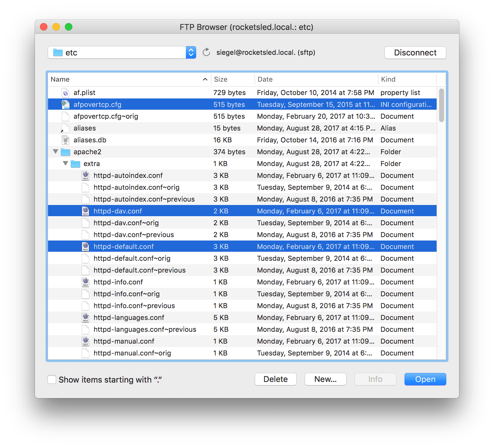Click the Open button
The width and height of the screenshot is (494, 448).
tap(425, 379)
